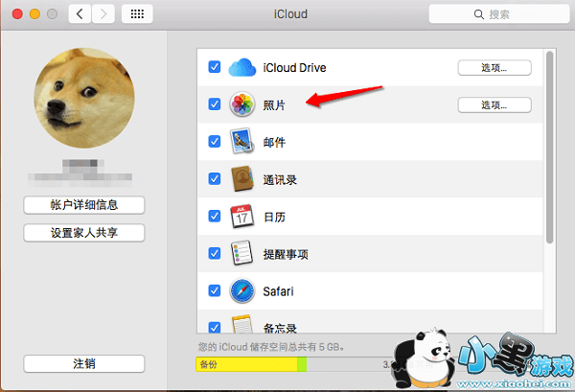Minimize window with yellow button
The height and width of the screenshot is (392, 575).
34,14
